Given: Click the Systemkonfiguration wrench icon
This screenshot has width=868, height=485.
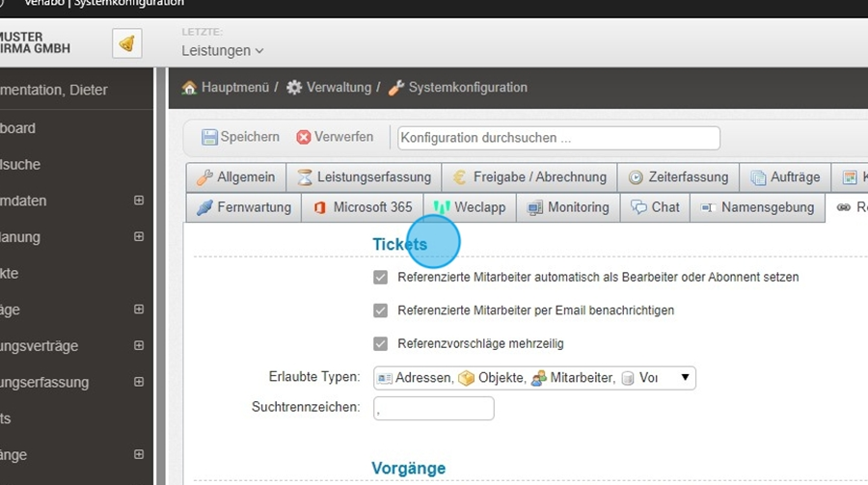Looking at the screenshot, I should click(x=396, y=88).
